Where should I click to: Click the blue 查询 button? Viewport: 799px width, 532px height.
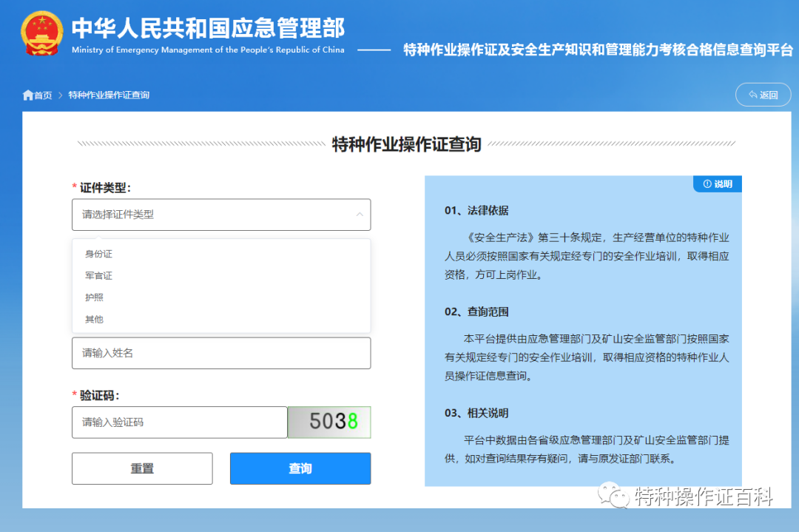(300, 468)
